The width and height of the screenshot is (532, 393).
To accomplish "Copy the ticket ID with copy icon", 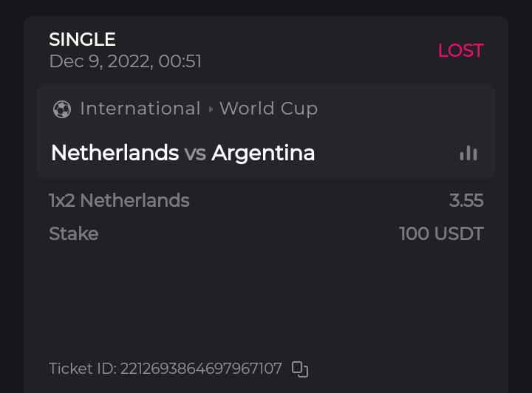I will point(299,369).
